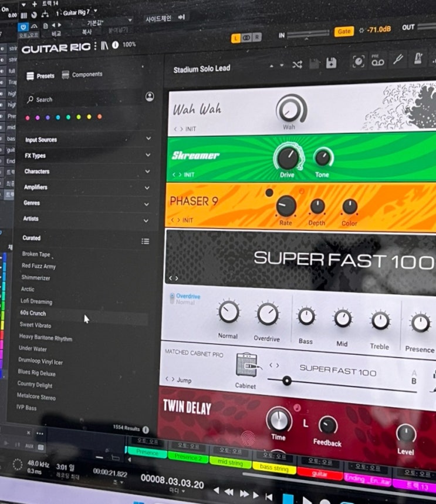Open the tuner fork icon
Screen dimensions: 436x504
(x=398, y=59)
